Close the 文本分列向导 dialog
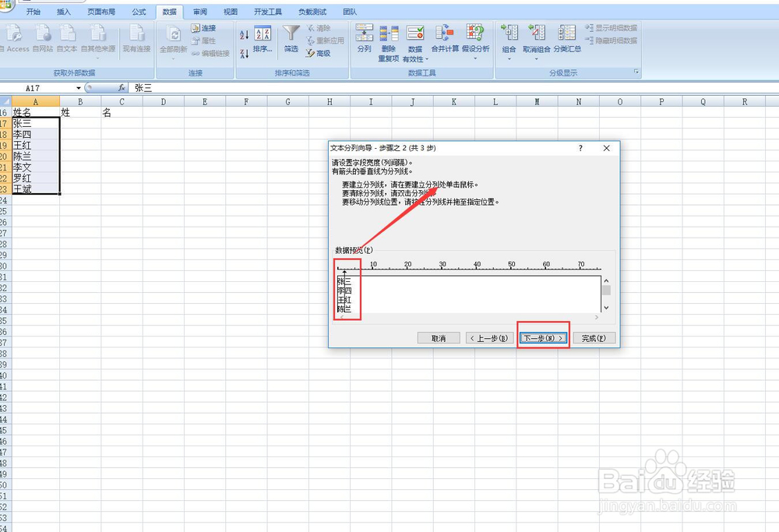Viewport: 779px width, 532px height. pos(607,148)
